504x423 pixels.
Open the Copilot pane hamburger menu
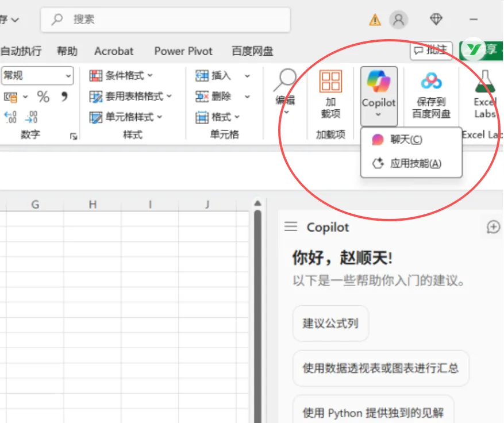point(291,226)
